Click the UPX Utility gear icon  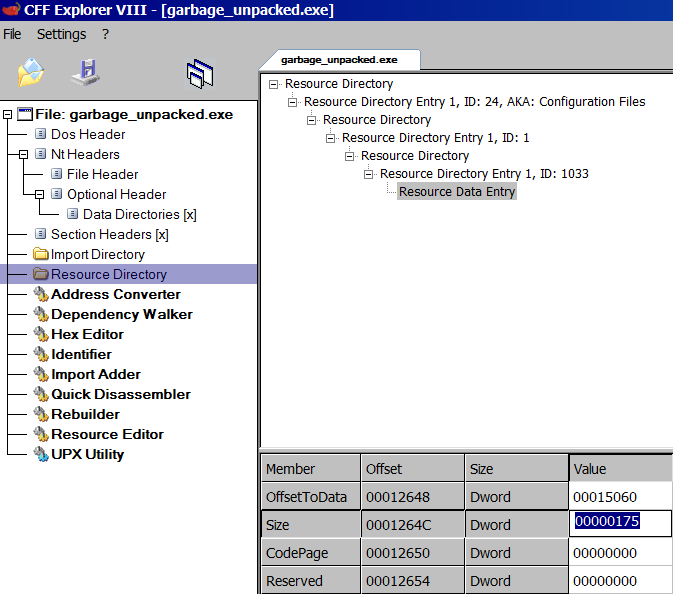(x=41, y=455)
